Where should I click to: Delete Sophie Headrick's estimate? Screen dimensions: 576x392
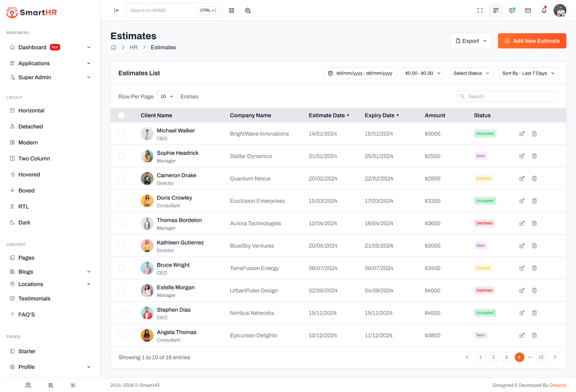pyautogui.click(x=534, y=156)
